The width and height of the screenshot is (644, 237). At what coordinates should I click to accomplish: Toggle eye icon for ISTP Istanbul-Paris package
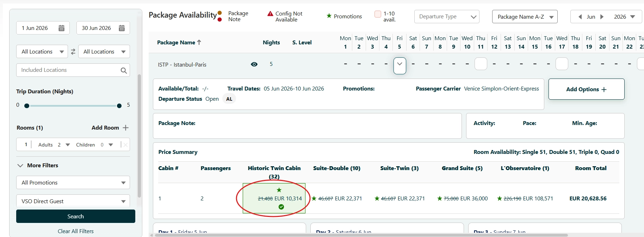pos(254,64)
